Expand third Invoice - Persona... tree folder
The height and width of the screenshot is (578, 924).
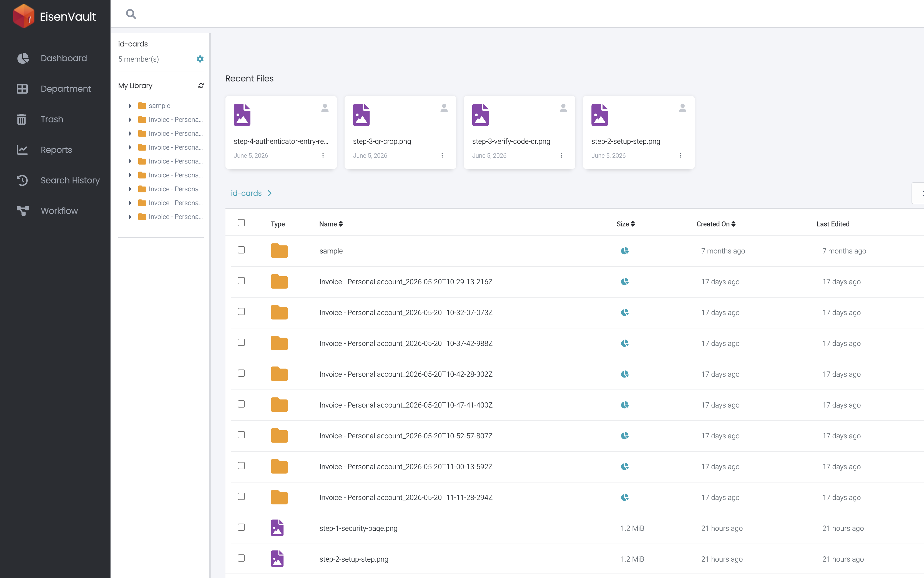point(130,148)
